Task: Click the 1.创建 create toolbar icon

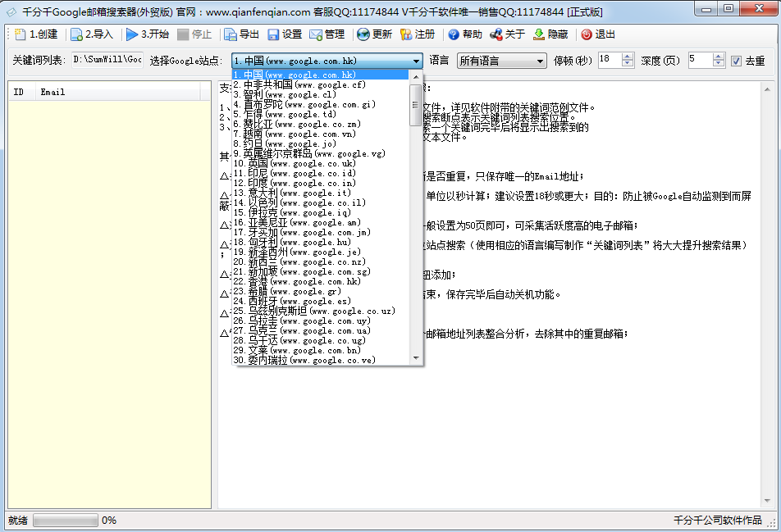Action: tap(20, 34)
